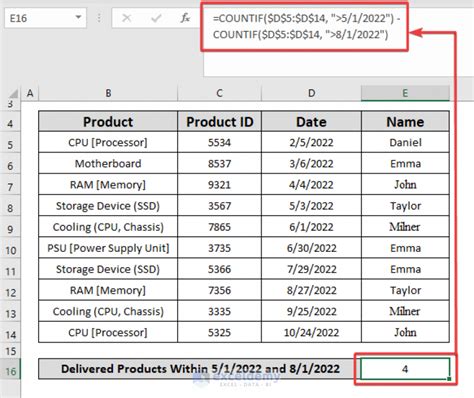Select the date cell 9/25/2022
Viewport: 474px width, 398px height.
[x=311, y=311]
